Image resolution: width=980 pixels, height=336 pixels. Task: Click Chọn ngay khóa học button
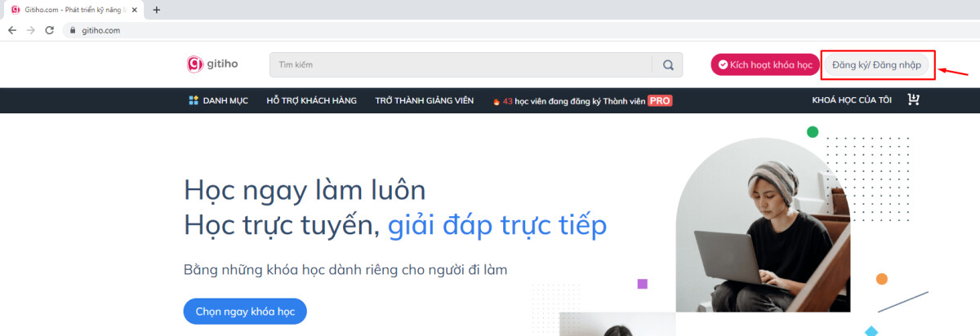pos(245,312)
